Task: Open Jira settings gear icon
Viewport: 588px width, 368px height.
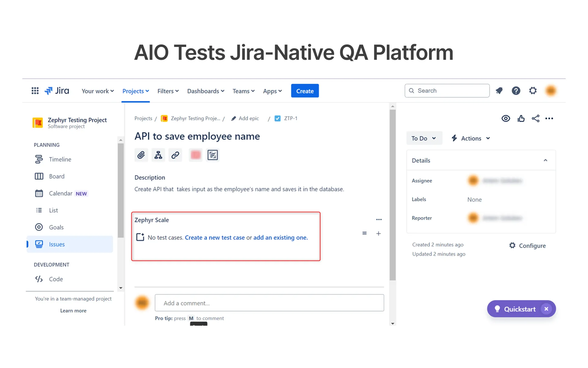Action: [533, 91]
